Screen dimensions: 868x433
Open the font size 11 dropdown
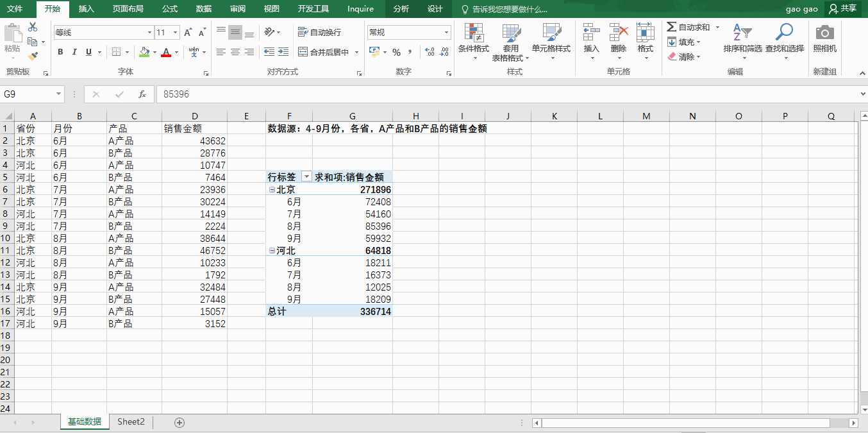[176, 32]
